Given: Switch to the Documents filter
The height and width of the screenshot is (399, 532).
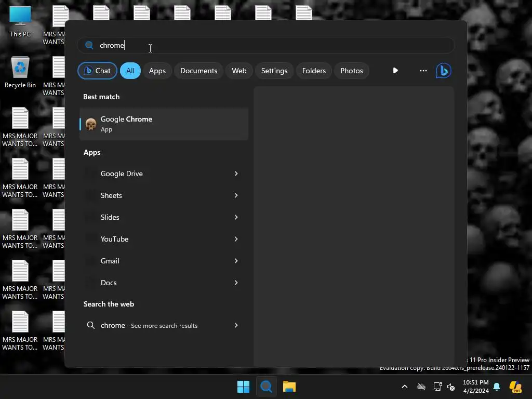Looking at the screenshot, I should point(198,71).
